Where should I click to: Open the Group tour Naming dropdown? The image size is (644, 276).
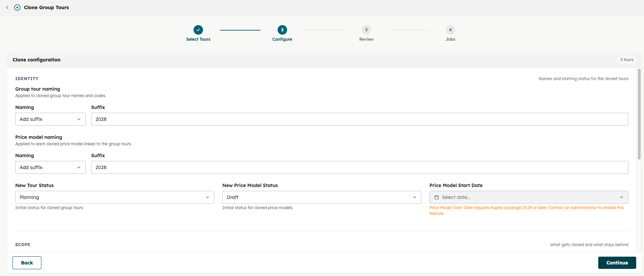[51, 119]
